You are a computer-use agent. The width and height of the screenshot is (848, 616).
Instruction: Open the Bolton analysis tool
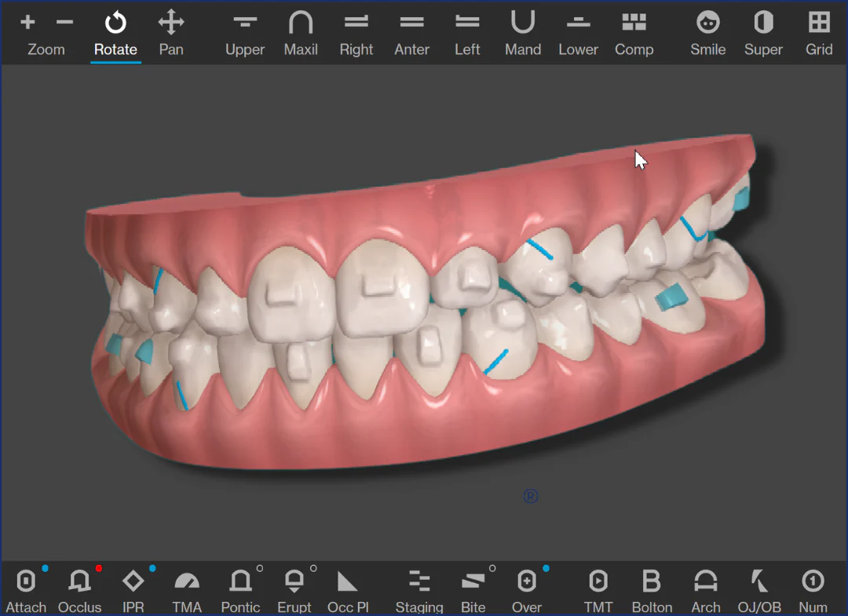(x=652, y=590)
